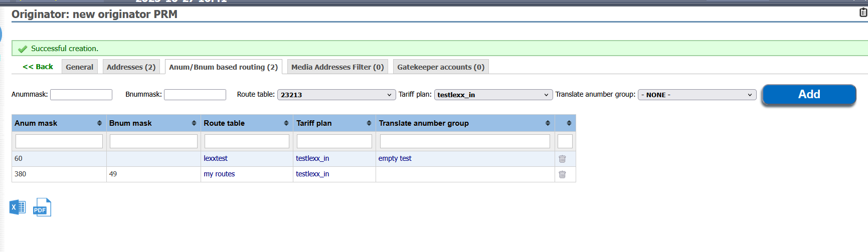Sort by Anum mask column arrows
868x252 pixels.
click(99, 123)
